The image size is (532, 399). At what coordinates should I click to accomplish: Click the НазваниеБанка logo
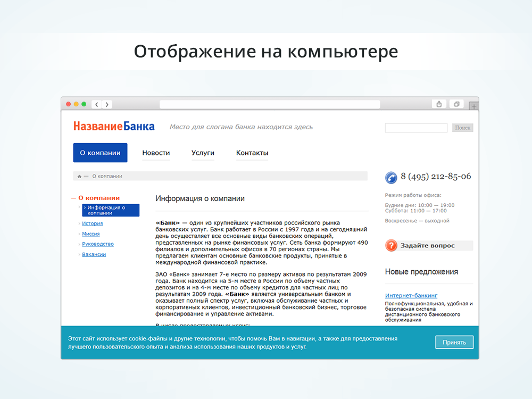pos(114,126)
